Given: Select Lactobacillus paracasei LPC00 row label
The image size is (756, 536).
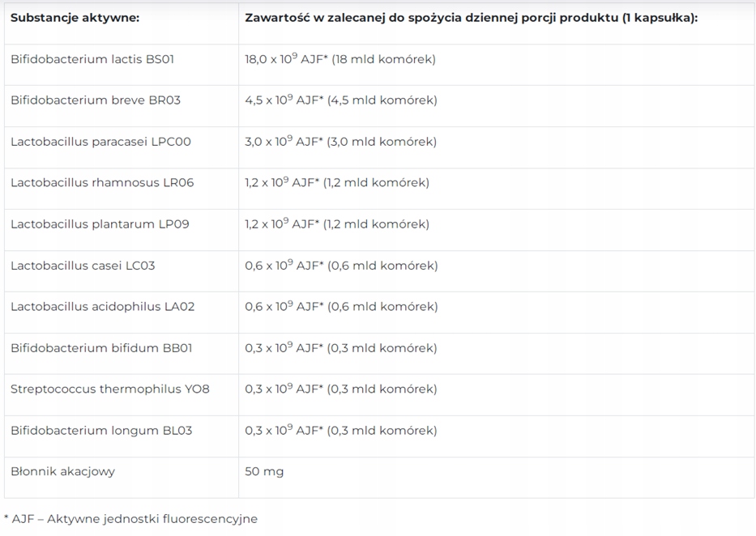Looking at the screenshot, I should (x=100, y=142).
